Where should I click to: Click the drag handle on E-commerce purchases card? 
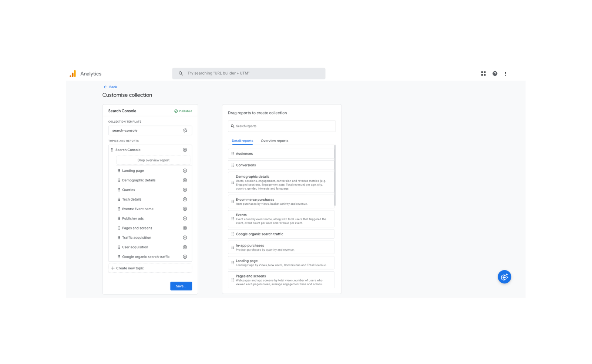(x=232, y=201)
